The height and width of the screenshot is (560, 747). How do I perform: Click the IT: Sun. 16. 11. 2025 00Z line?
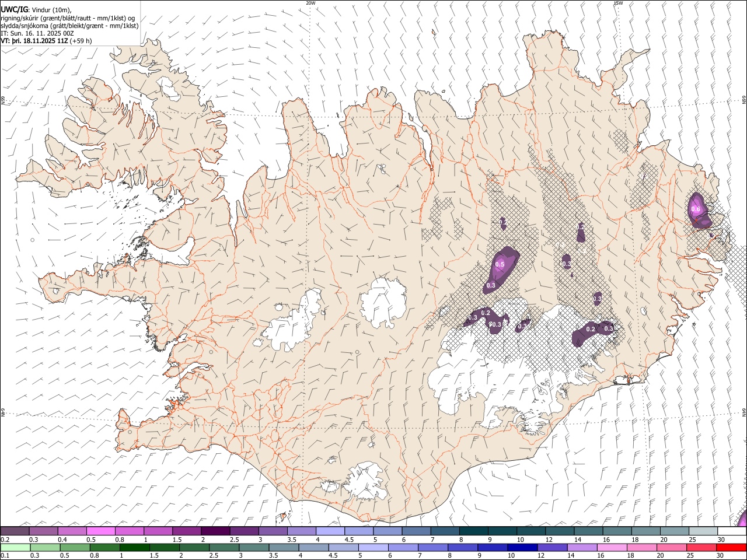coord(37,33)
